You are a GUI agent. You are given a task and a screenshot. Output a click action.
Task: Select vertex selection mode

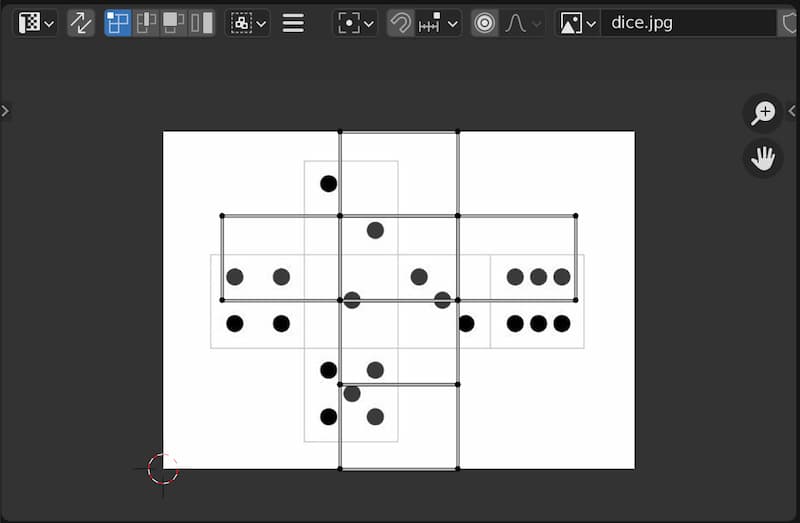[x=118, y=23]
